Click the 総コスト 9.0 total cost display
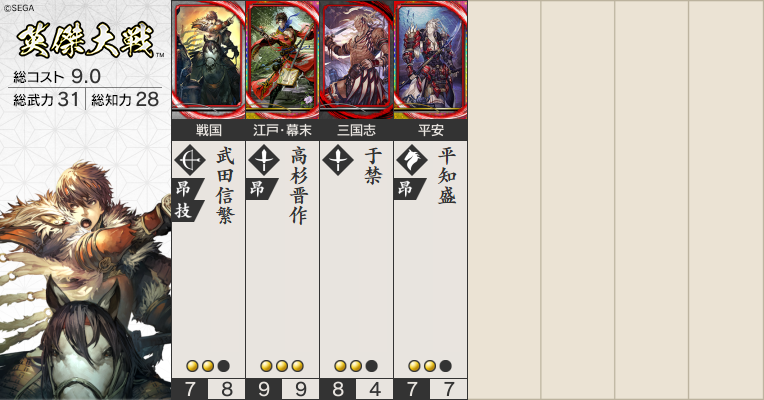This screenshot has height=400, width=764. coord(57,76)
